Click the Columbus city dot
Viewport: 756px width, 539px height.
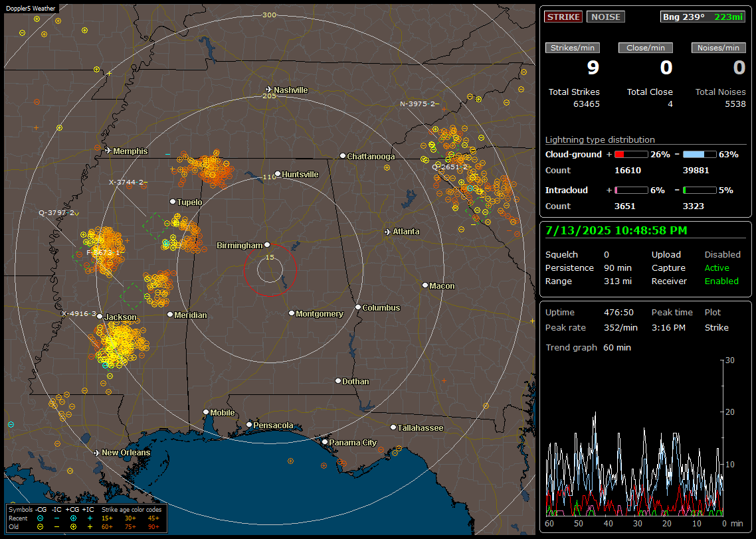358,307
